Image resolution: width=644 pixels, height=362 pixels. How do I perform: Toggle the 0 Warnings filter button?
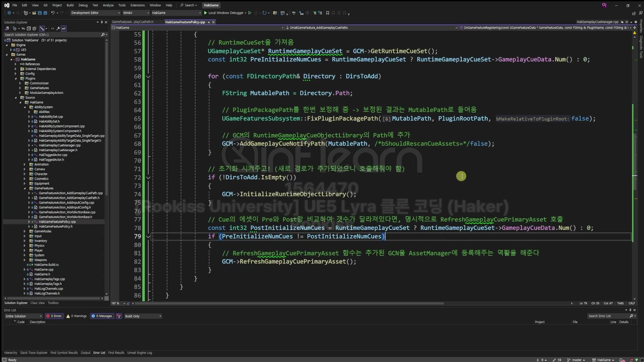(77, 316)
